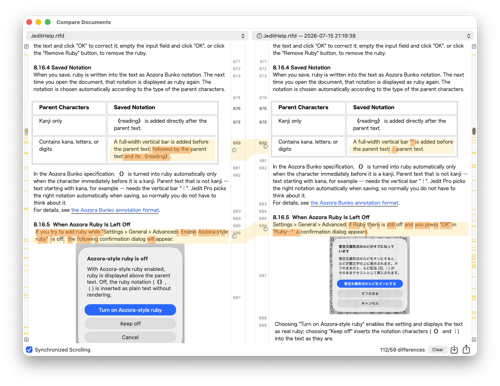
Task: Click the 'Choosing "Turn on Aozora-style ruby"' paragraph in right pane
Action: click(x=369, y=331)
